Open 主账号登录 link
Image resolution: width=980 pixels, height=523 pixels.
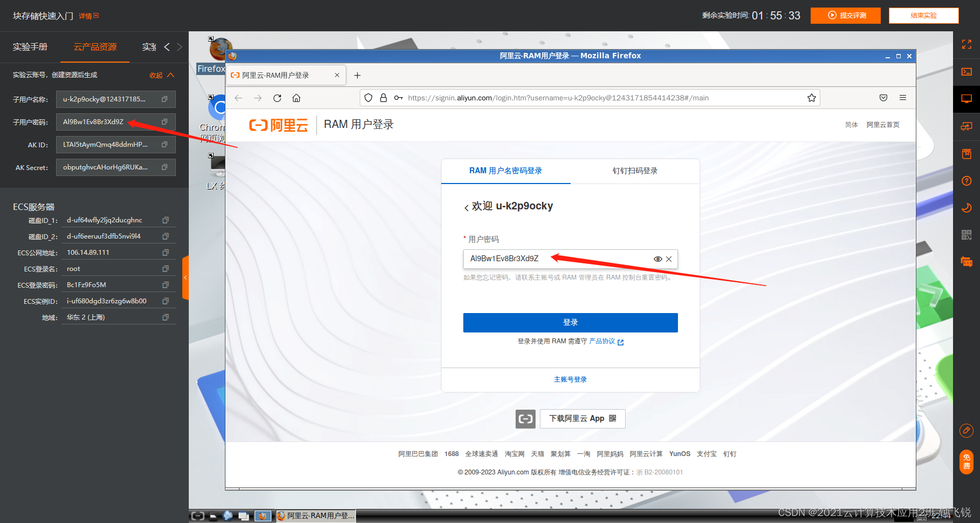570,379
